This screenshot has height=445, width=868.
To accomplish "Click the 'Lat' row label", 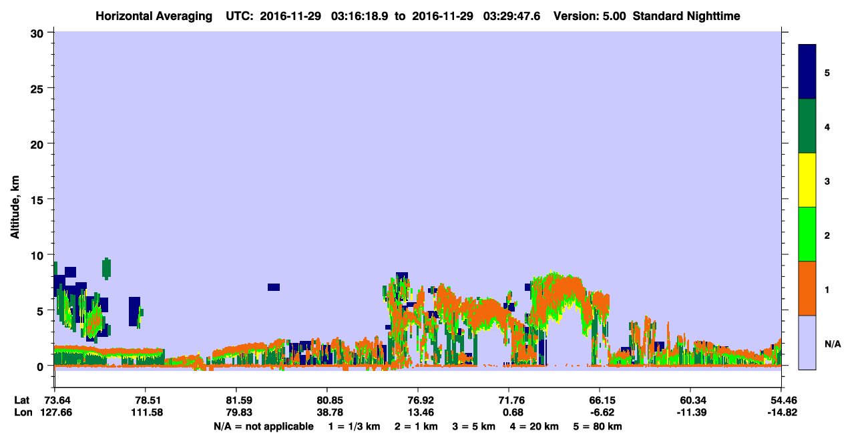I will (x=22, y=400).
